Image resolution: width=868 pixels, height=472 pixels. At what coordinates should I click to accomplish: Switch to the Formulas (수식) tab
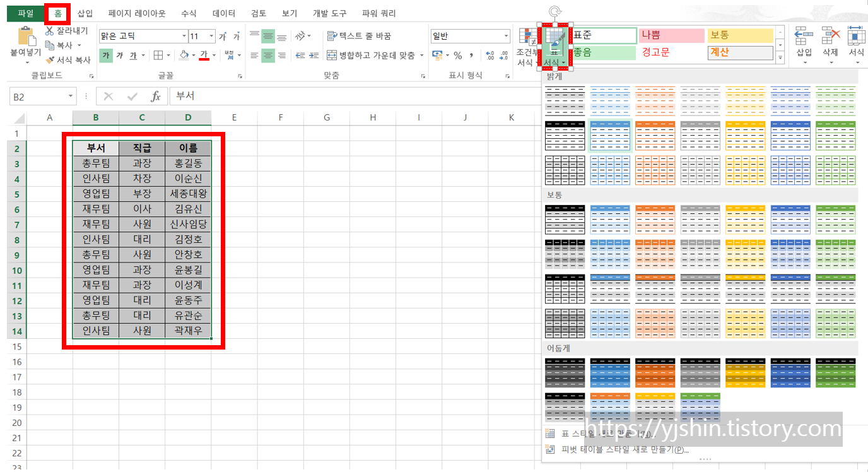click(x=189, y=13)
